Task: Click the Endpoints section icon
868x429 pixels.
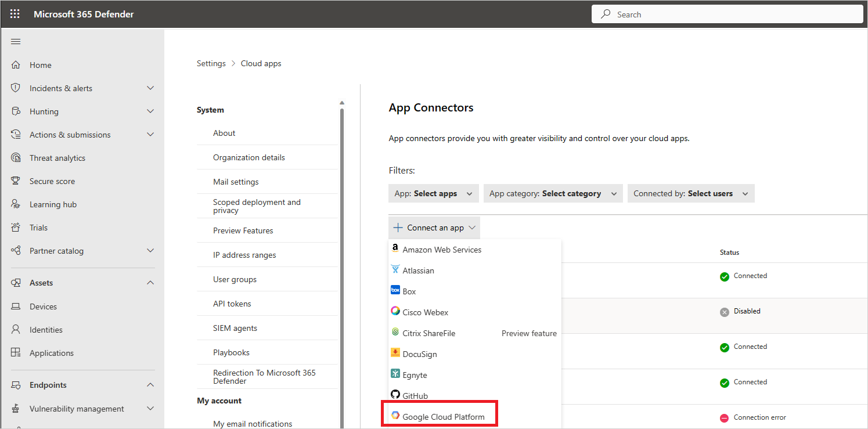Action: [16, 385]
